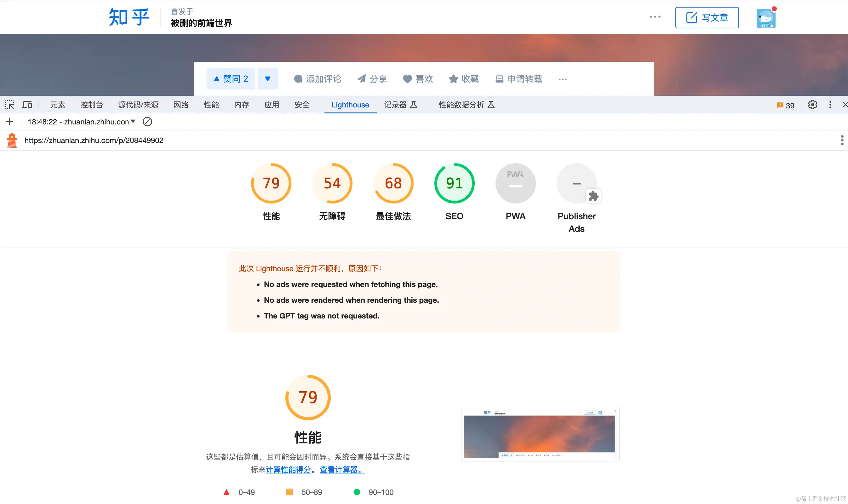Click the 写文章 button

tap(707, 18)
